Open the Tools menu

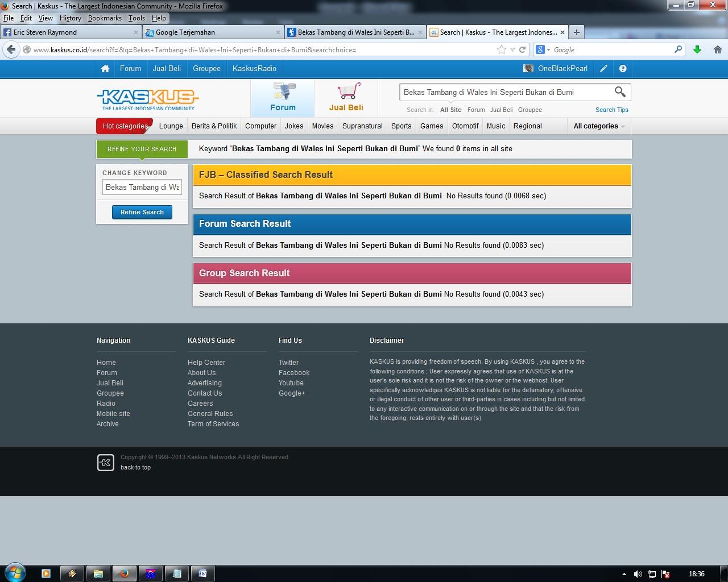136,18
